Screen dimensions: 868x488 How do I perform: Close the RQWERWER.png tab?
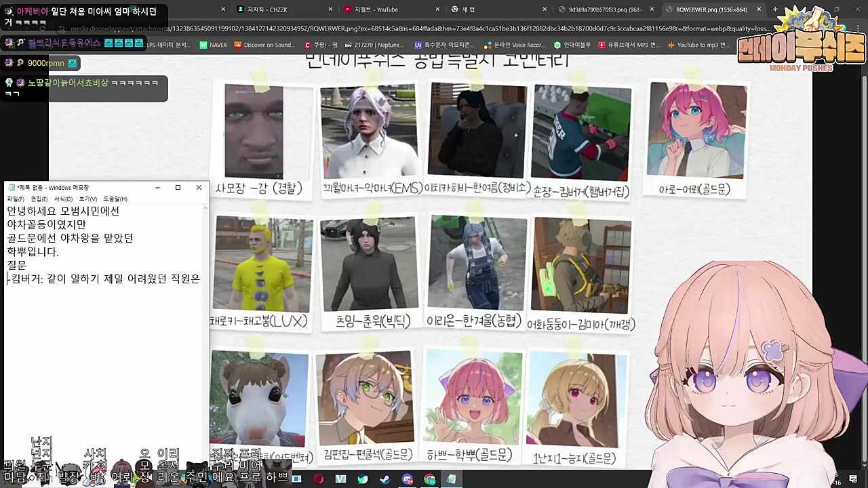[x=758, y=9]
